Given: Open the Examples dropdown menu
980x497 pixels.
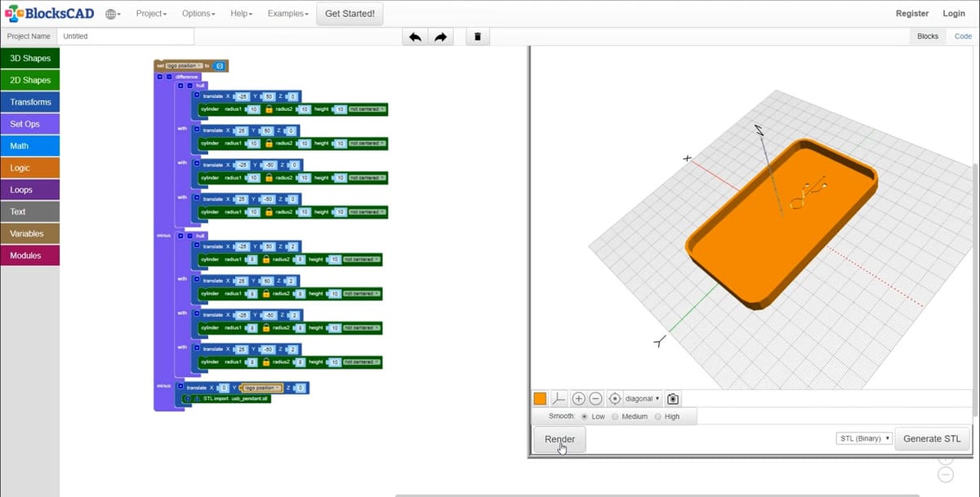Looking at the screenshot, I should (287, 14).
